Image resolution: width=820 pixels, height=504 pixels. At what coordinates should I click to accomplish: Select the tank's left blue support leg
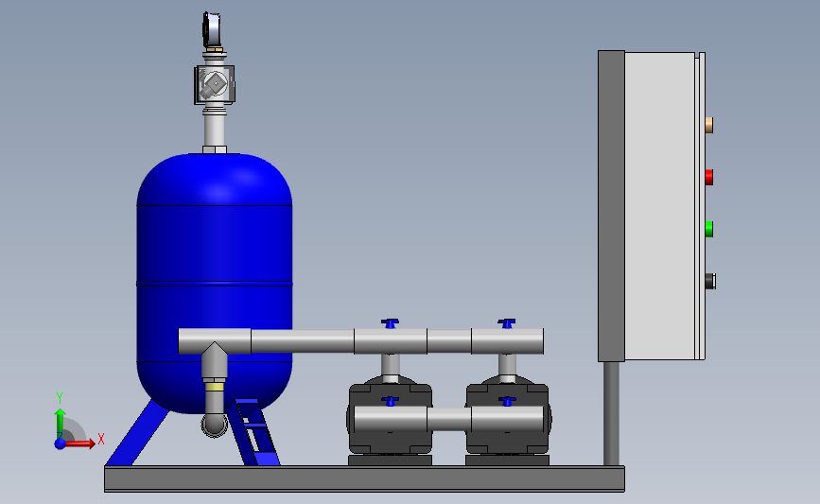[137, 433]
